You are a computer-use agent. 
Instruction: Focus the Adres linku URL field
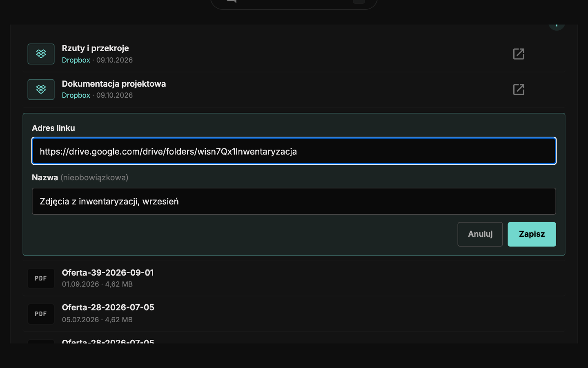[294, 151]
